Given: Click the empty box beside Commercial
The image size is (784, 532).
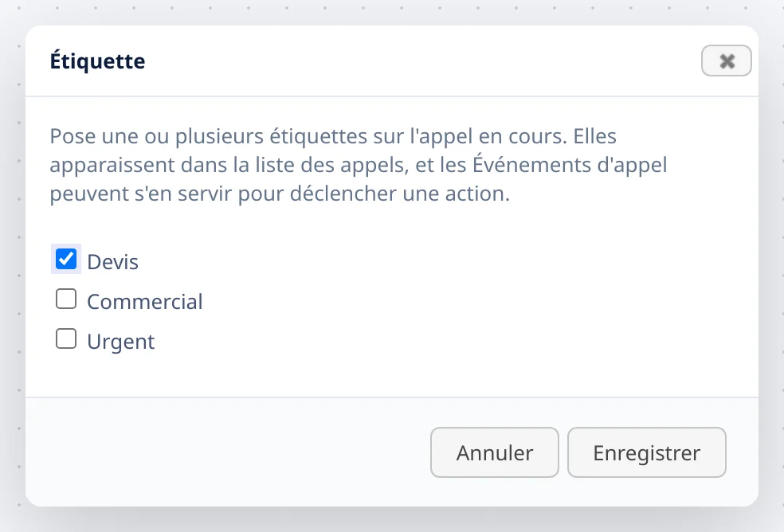Looking at the screenshot, I should click(66, 299).
